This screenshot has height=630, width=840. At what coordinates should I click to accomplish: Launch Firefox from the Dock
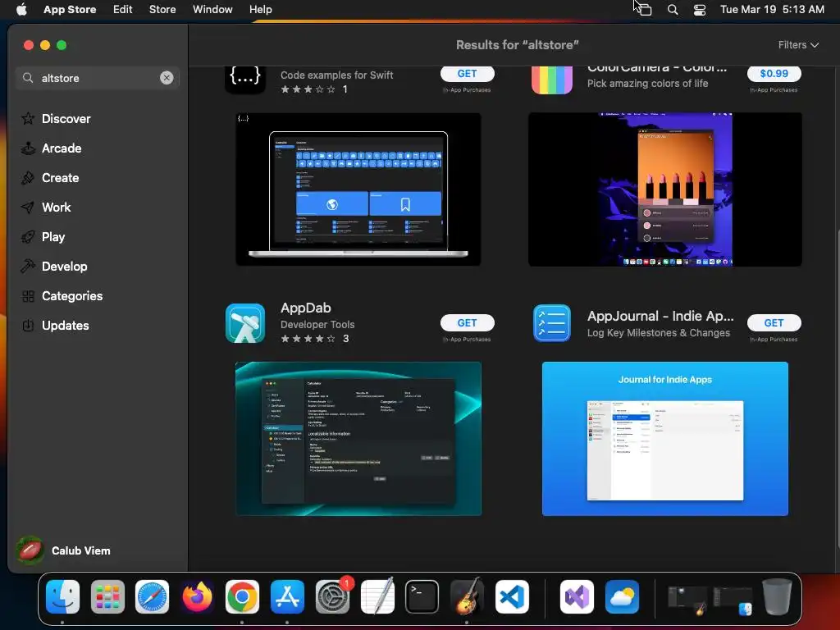coord(197,596)
